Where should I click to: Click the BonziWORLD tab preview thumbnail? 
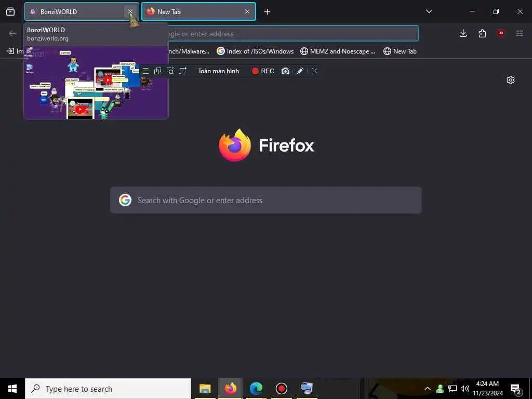coord(96,83)
